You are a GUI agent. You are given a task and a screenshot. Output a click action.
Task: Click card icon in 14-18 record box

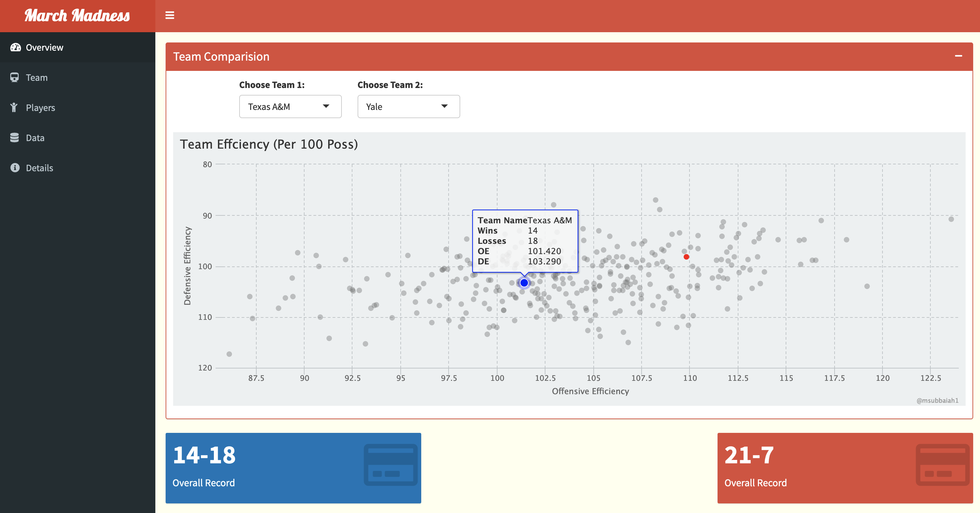390,465
